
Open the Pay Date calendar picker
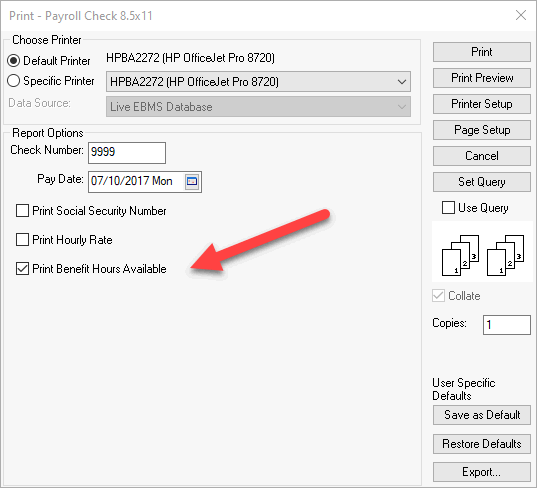[192, 181]
